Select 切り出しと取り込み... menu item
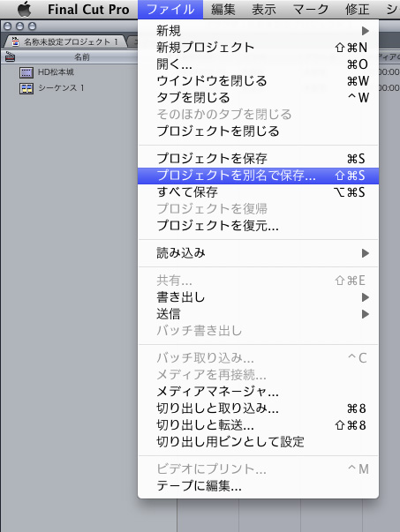 pyautogui.click(x=258, y=408)
